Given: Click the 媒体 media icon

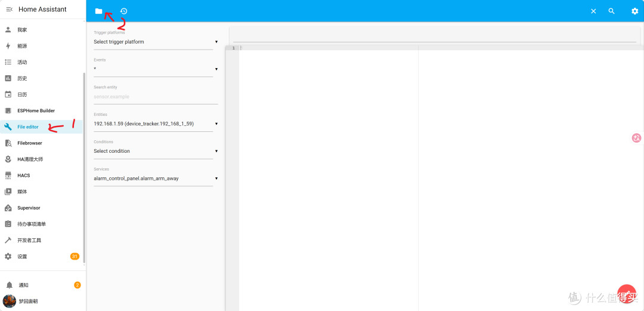Looking at the screenshot, I should pyautogui.click(x=8, y=192).
